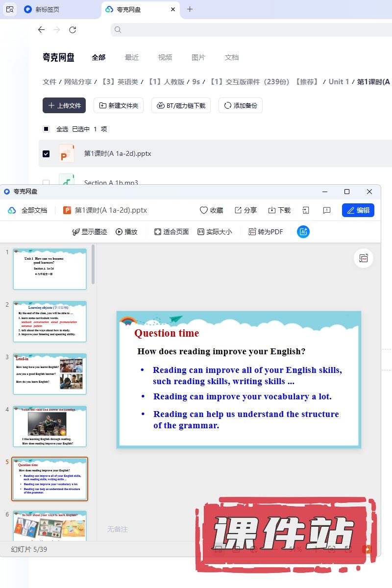Screen dimensions: 392x588
Task: Open the AI assistant round icon
Action: pos(303,232)
